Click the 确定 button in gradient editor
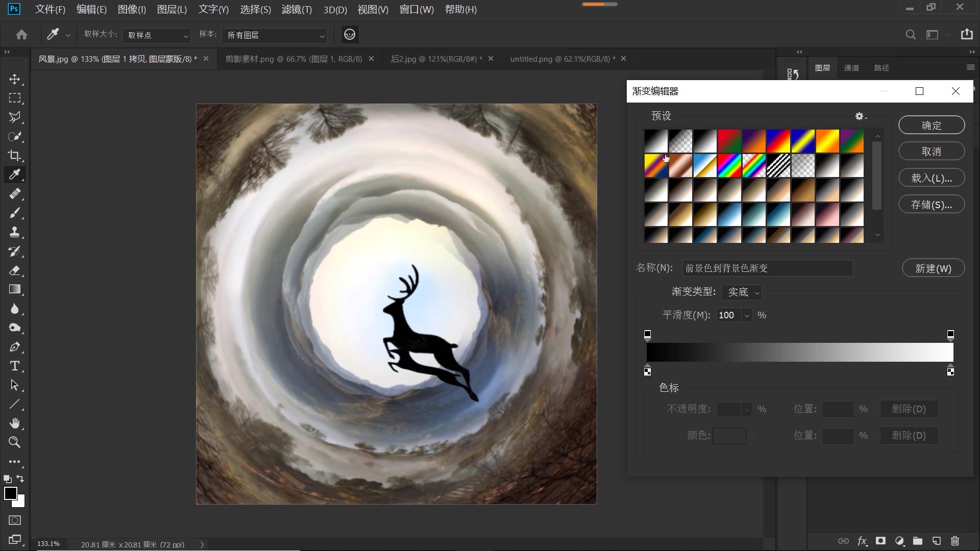The image size is (980, 551). coord(931,126)
